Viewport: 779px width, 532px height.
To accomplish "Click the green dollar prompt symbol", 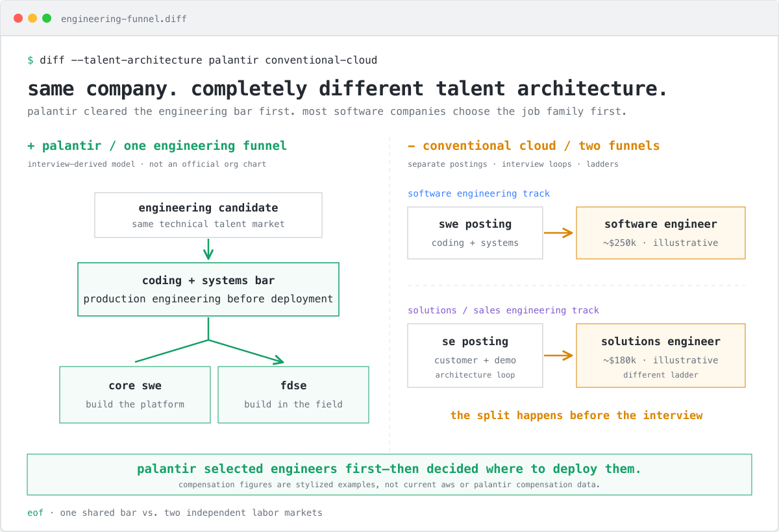I will tap(31, 60).
